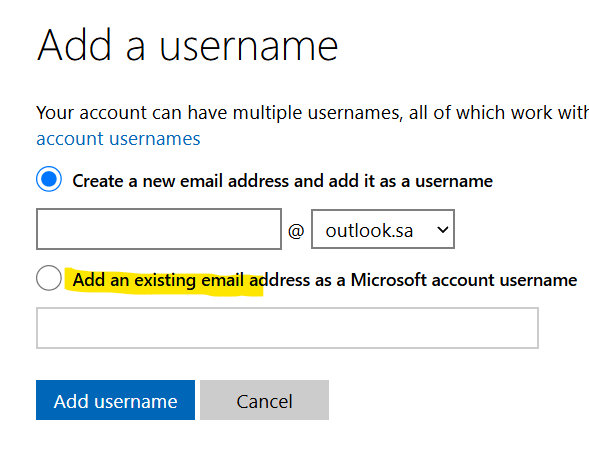Viewport: 589px width, 458px height.
Task: Open the 'account usernames' link
Action: click(x=118, y=139)
